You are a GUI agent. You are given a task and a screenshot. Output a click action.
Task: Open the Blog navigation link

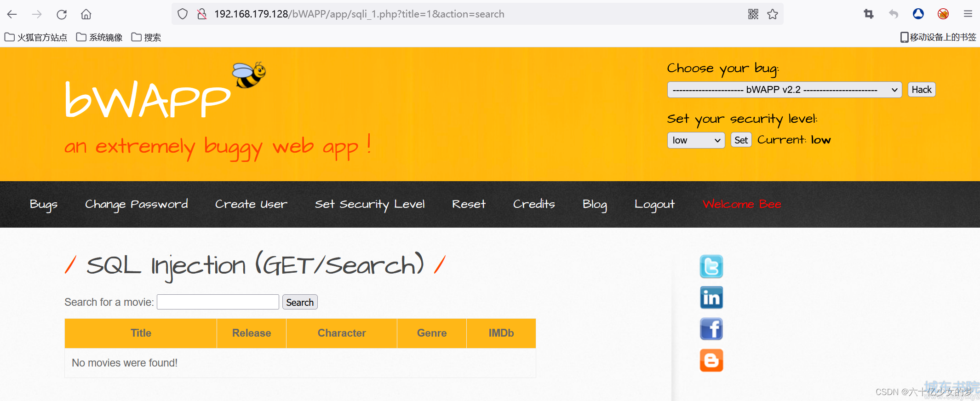(x=595, y=204)
